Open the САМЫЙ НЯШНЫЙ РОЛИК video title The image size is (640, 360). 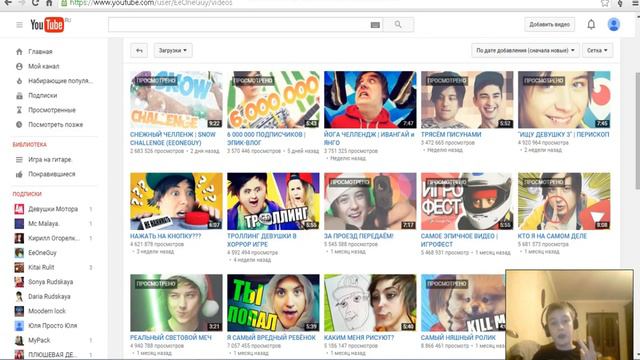458,338
